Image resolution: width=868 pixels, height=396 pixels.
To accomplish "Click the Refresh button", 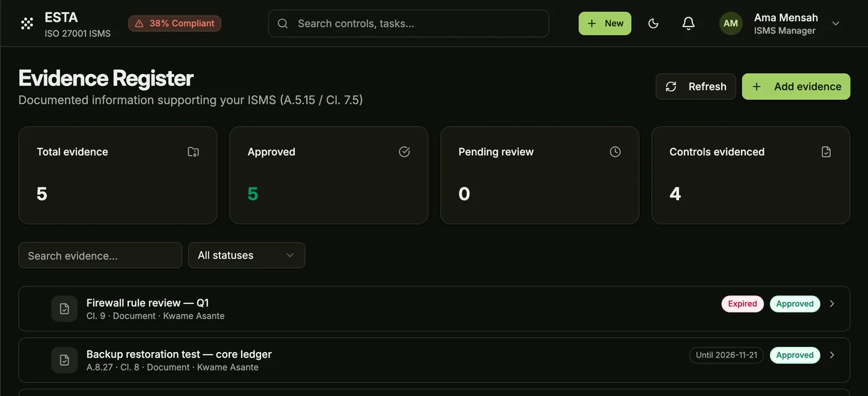I will (x=696, y=86).
